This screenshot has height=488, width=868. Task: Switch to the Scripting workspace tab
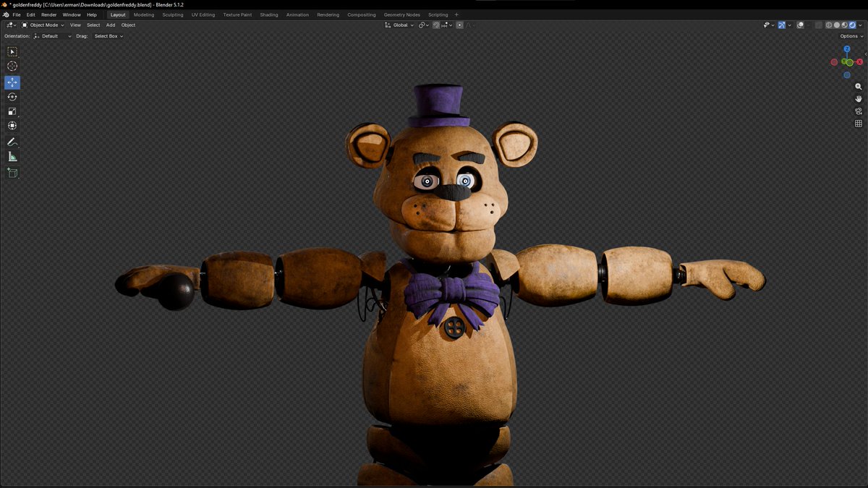pyautogui.click(x=438, y=14)
